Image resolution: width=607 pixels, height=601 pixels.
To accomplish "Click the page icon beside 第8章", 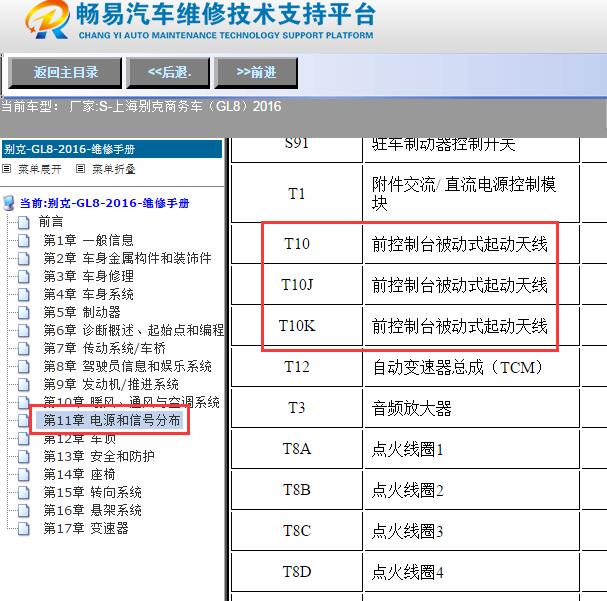I will pyautogui.click(x=24, y=366).
